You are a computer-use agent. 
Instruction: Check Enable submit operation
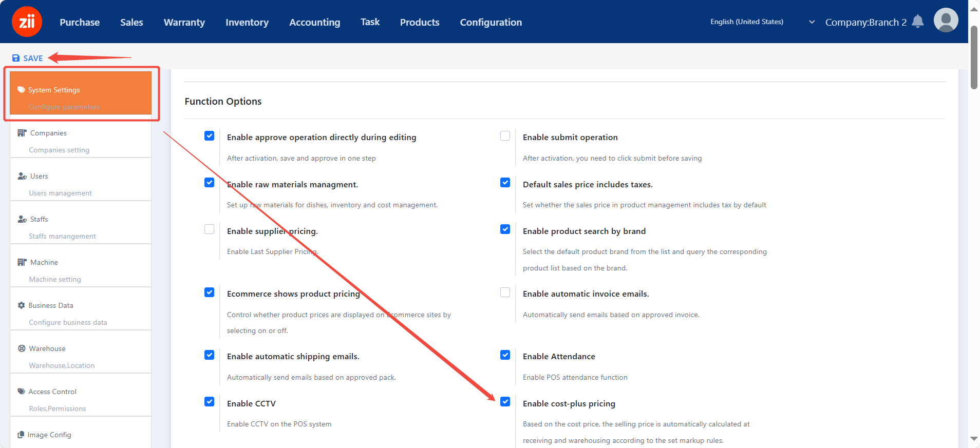[505, 136]
